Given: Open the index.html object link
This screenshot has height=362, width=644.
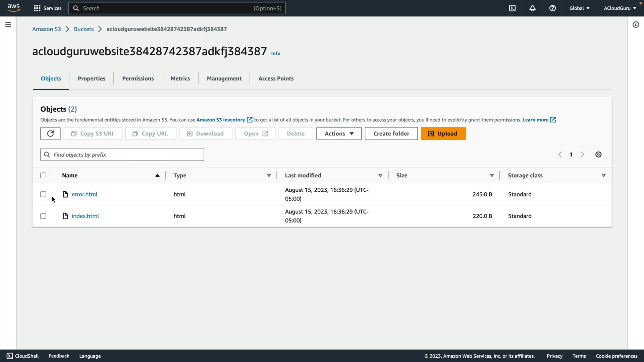Looking at the screenshot, I should click(x=85, y=216).
